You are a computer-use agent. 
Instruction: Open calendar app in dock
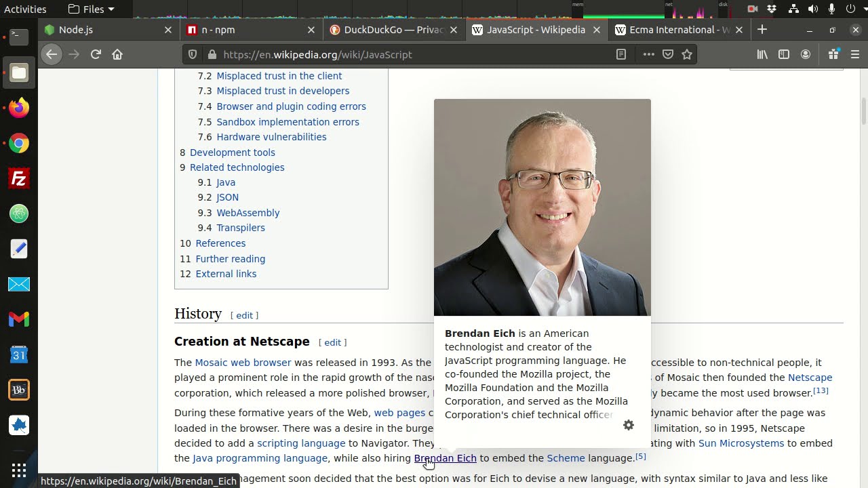19,354
